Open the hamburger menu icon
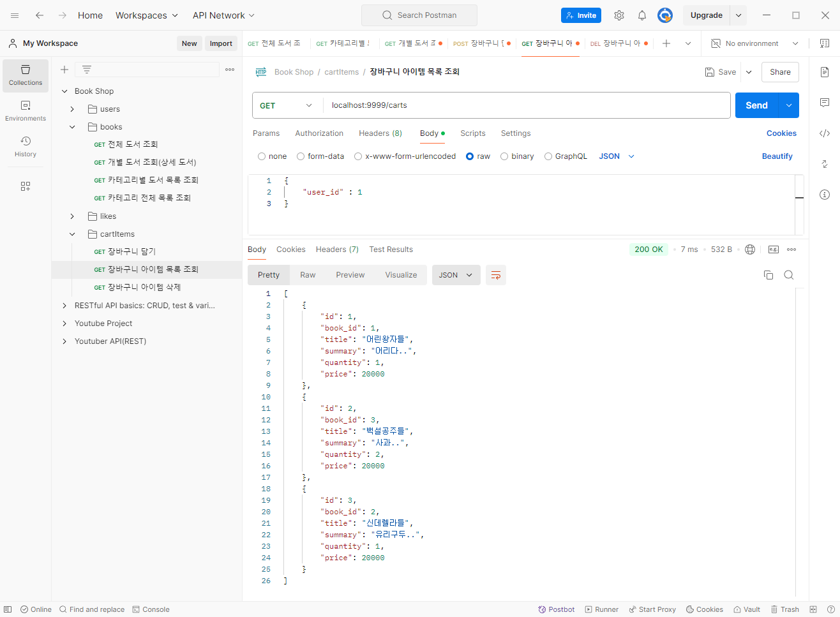The width and height of the screenshot is (840, 617). [x=15, y=15]
